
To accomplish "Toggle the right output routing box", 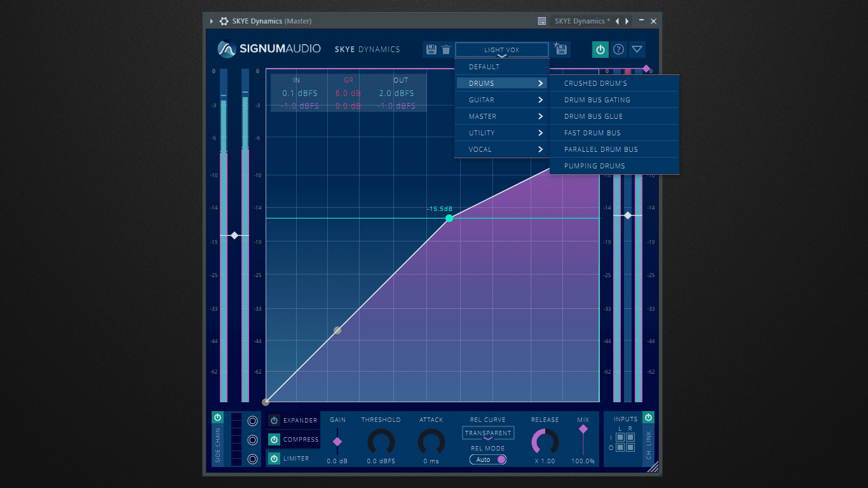I will pyautogui.click(x=630, y=447).
